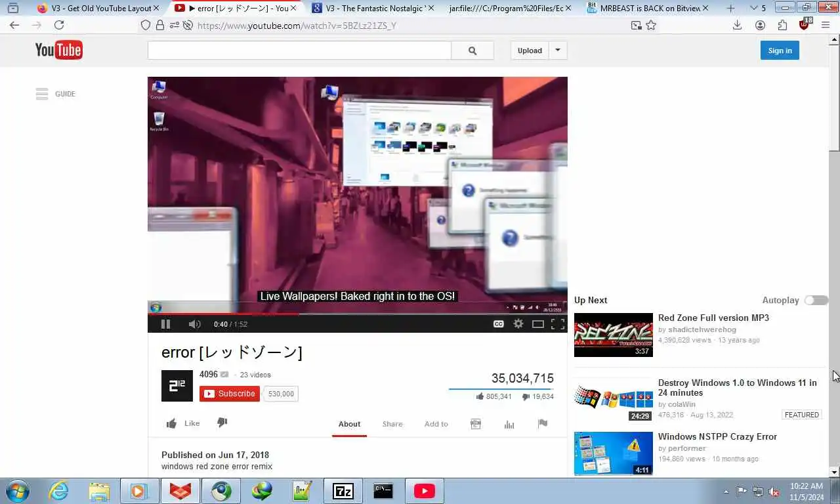Click the taskbar volume icon
840x504 pixels.
coord(774,491)
